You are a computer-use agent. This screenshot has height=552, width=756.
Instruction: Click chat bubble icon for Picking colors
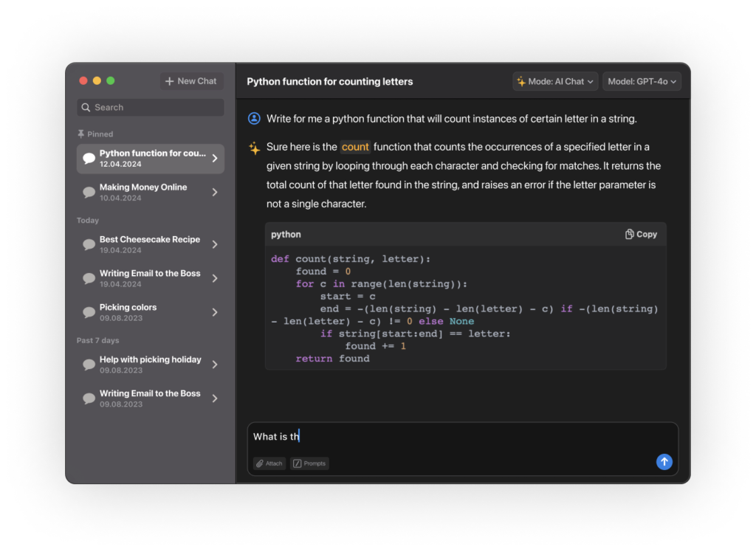[x=89, y=312]
